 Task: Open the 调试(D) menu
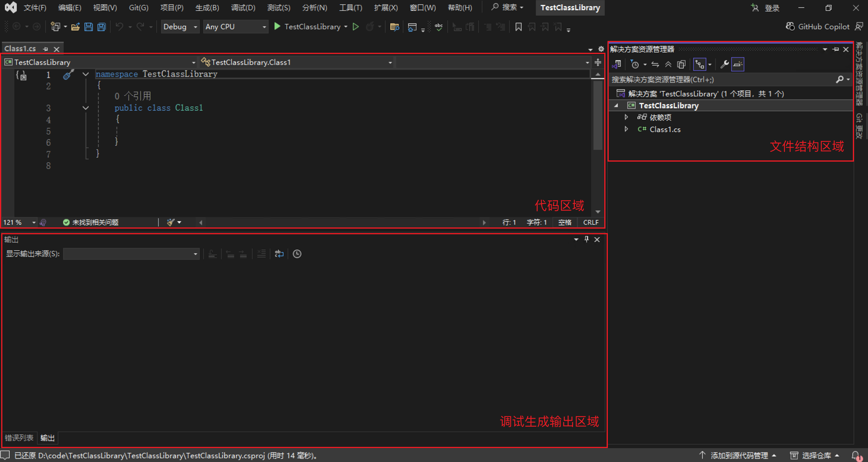[x=243, y=7]
